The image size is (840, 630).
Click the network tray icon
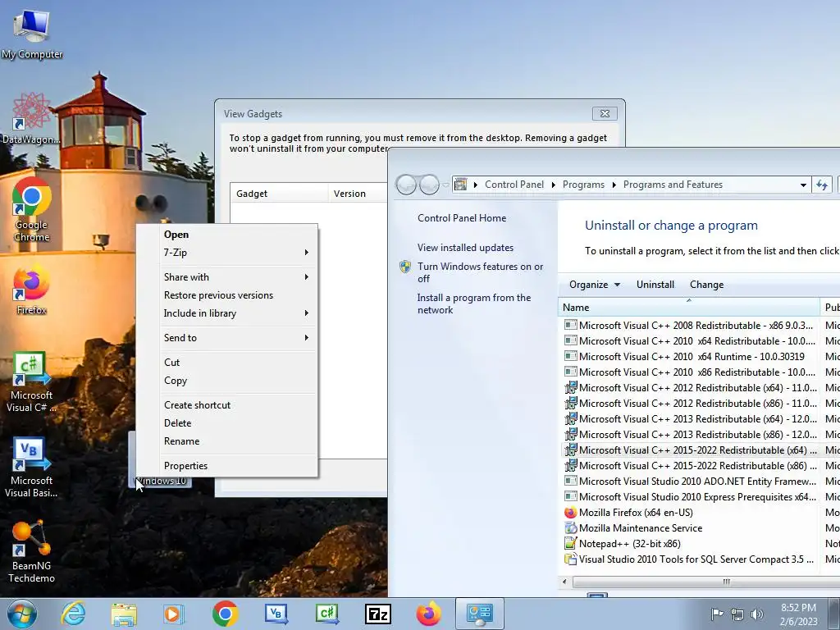tap(737, 614)
